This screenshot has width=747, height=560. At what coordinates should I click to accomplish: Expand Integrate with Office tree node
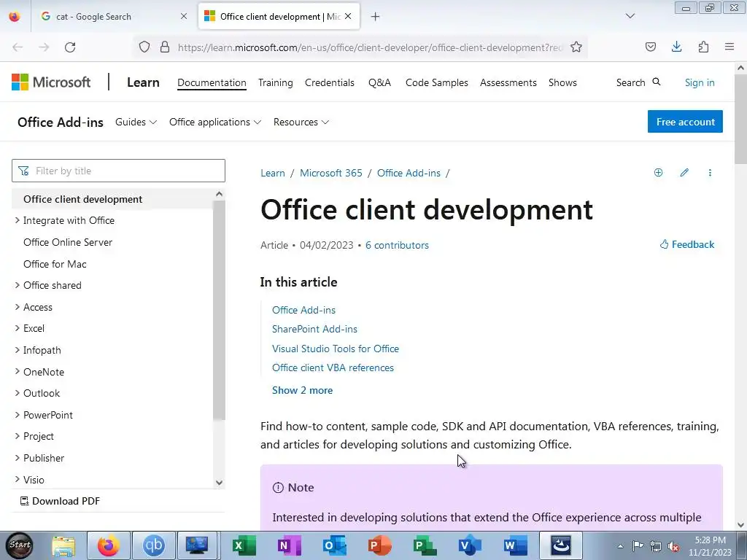coord(18,220)
